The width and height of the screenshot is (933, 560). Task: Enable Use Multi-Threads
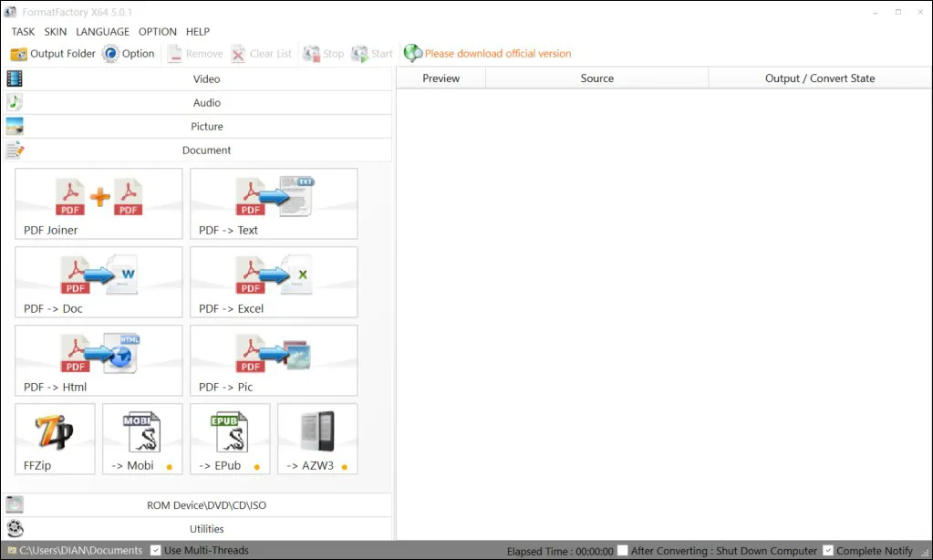point(155,550)
